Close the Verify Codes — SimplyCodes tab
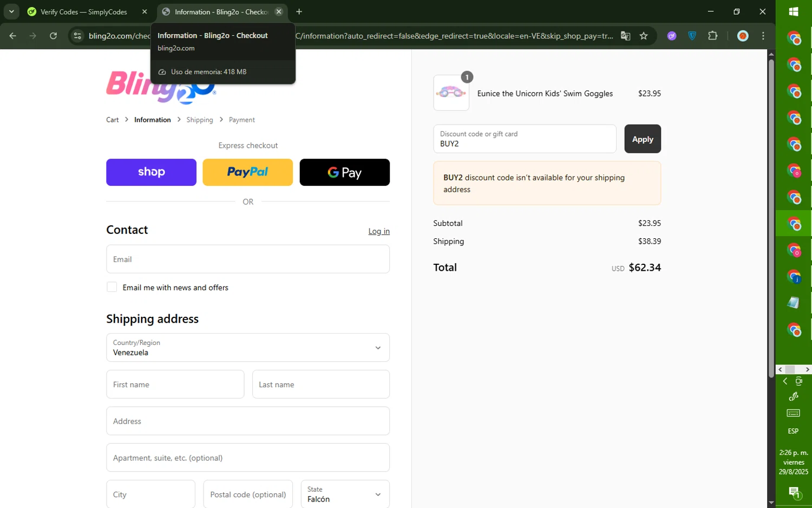The image size is (812, 508). click(x=144, y=11)
